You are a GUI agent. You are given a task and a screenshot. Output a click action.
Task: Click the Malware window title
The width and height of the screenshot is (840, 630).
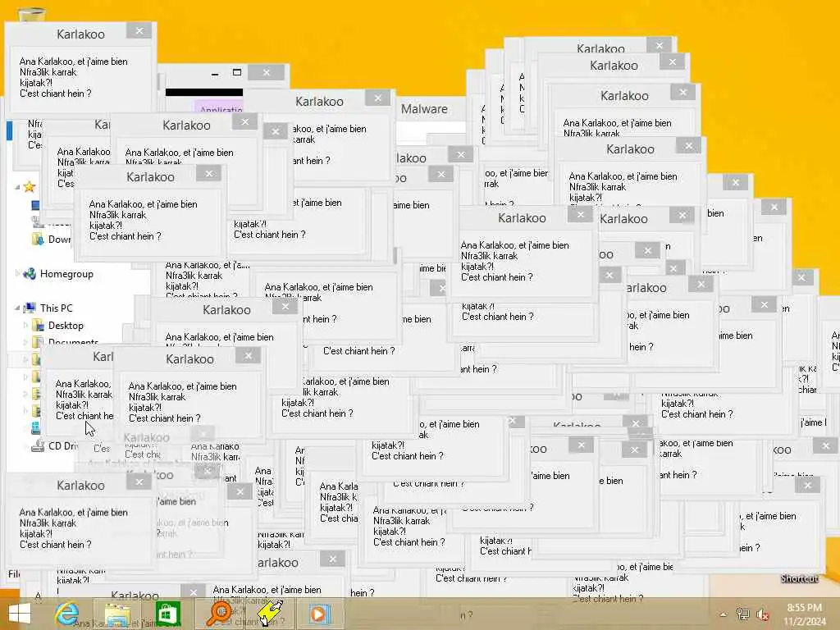point(424,109)
